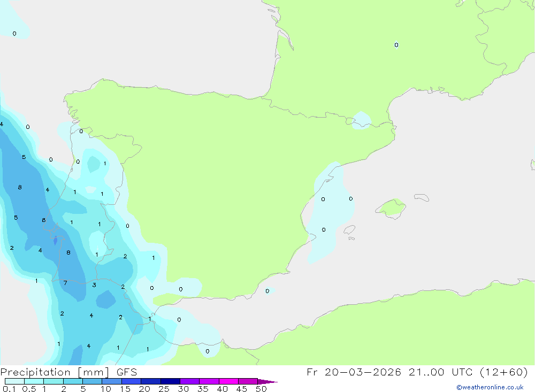Screen dimensions: 535x392
Task: Click legend scale value '25'
Action: [x=164, y=389]
